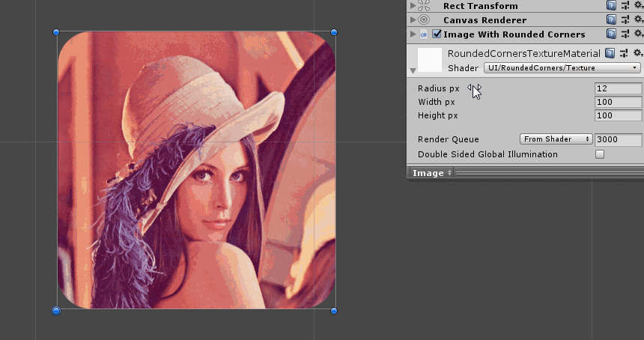
Task: Click the Render Queue label
Action: pyautogui.click(x=449, y=139)
